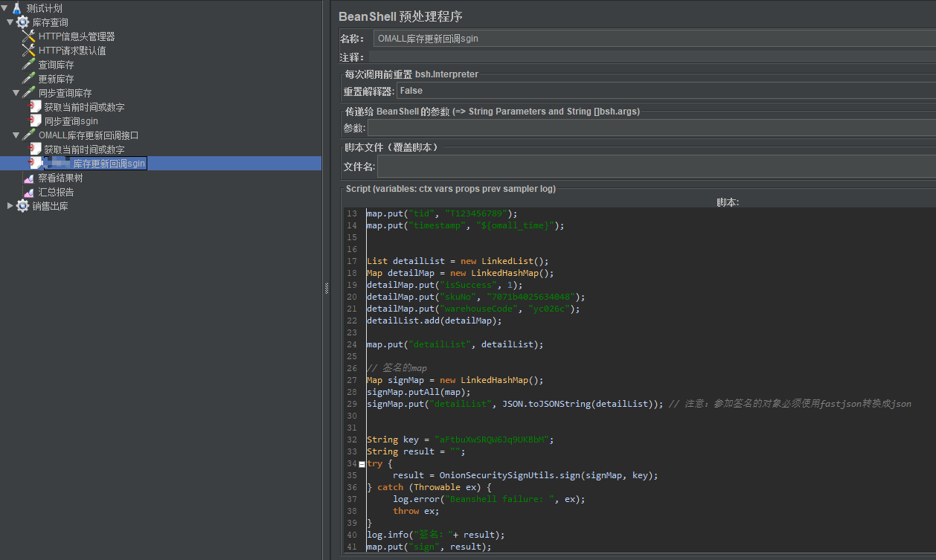The image size is (936, 560).
Task: Click the 更新库存 sampler pipette icon
Action: click(28, 79)
